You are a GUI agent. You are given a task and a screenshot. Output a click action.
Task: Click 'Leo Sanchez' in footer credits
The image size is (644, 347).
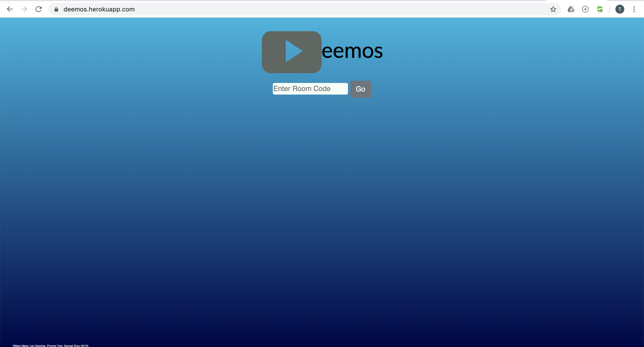[x=38, y=345]
